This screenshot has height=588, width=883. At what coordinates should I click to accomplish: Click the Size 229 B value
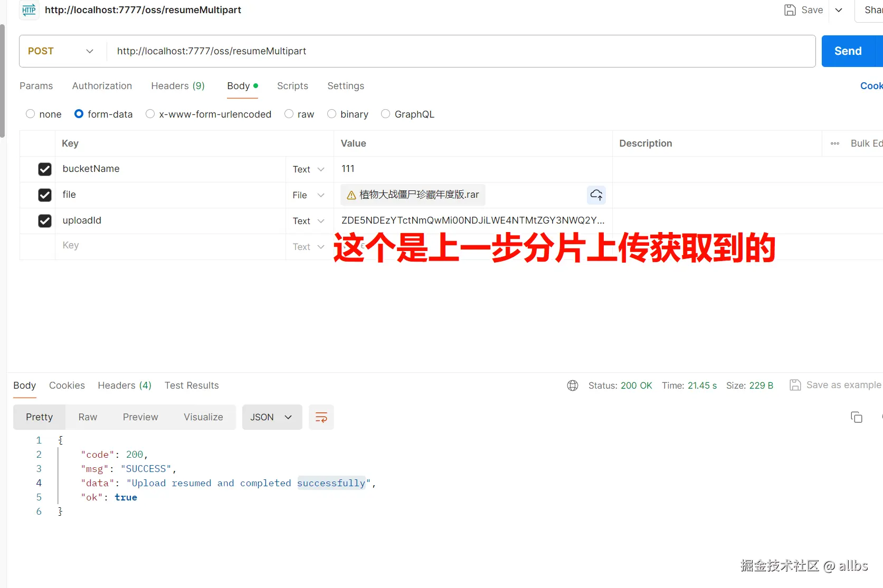761,385
